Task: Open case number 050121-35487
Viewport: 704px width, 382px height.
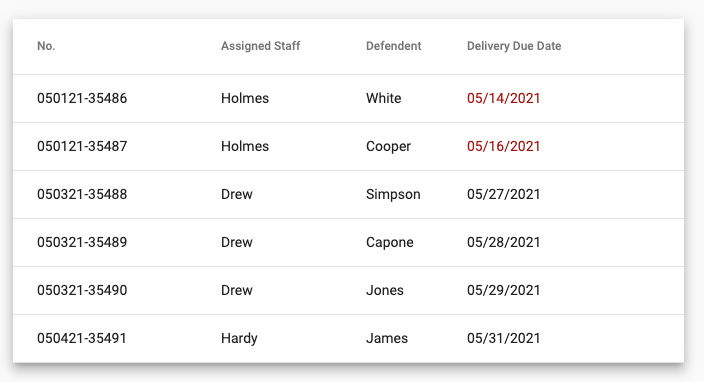Action: tap(82, 146)
